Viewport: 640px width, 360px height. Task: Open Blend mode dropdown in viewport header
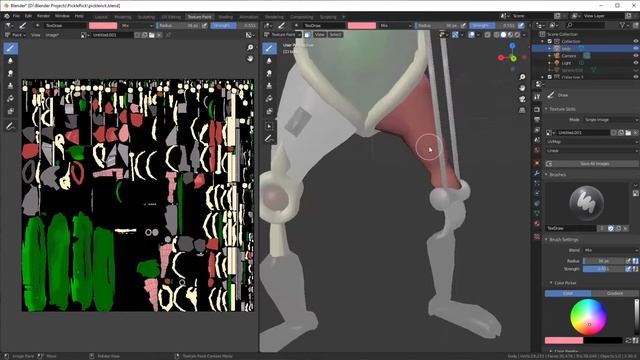pyautogui.click(x=396, y=25)
